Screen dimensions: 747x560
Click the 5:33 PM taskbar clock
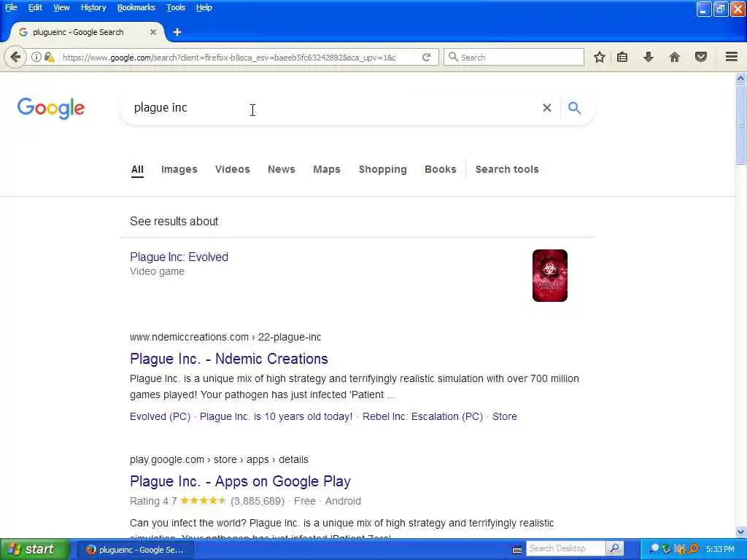pos(720,550)
